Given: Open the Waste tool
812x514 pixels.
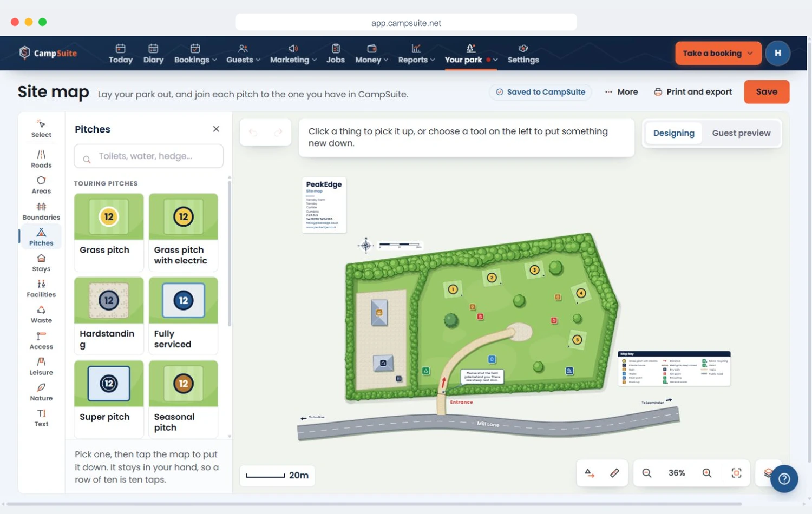Looking at the screenshot, I should pos(41,314).
